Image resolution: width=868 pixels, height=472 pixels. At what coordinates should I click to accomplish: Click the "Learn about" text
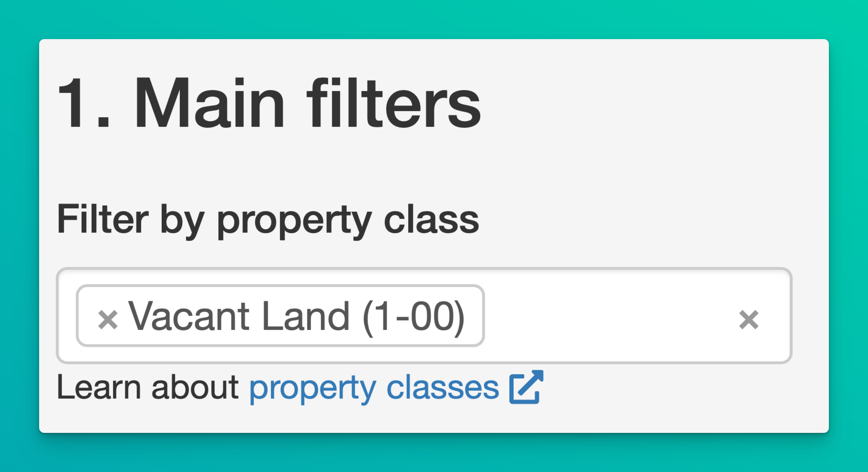click(148, 387)
